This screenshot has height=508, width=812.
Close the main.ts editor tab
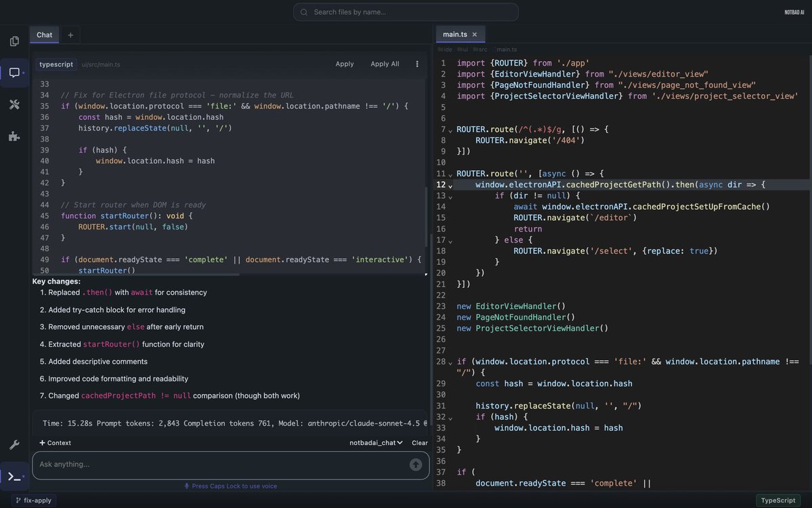tap(474, 34)
